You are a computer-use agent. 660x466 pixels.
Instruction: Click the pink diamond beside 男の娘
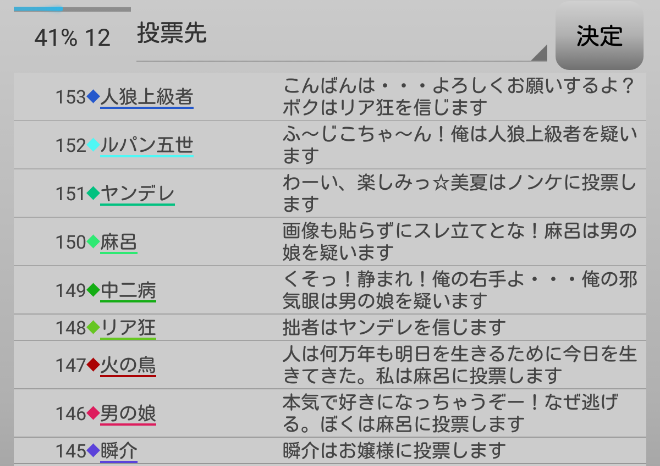point(94,412)
